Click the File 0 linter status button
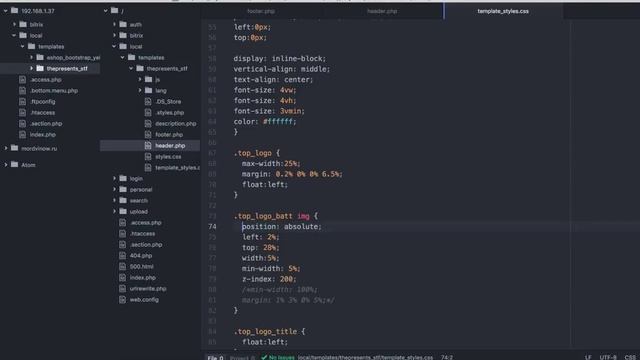Viewport: 640px width, 360px height. point(215,358)
